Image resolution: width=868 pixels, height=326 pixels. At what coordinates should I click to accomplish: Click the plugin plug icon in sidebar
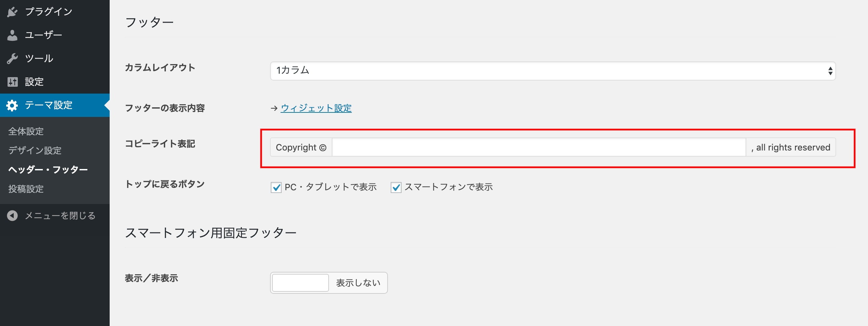[12, 12]
